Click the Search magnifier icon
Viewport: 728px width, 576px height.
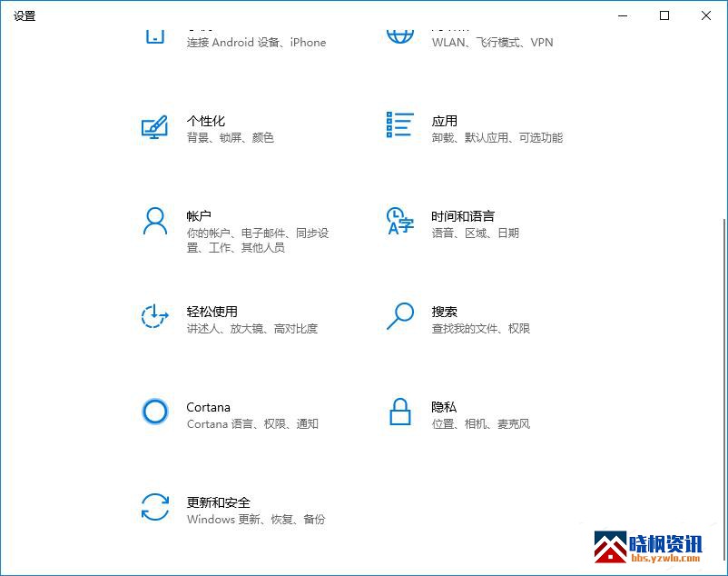pyautogui.click(x=400, y=316)
